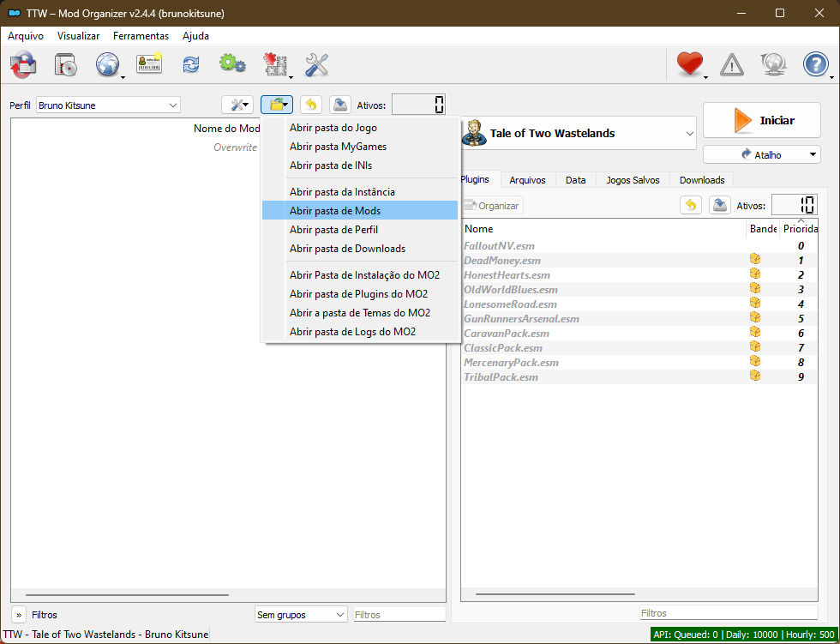Open the Arquivo menu
The height and width of the screenshot is (644, 840).
coord(26,36)
